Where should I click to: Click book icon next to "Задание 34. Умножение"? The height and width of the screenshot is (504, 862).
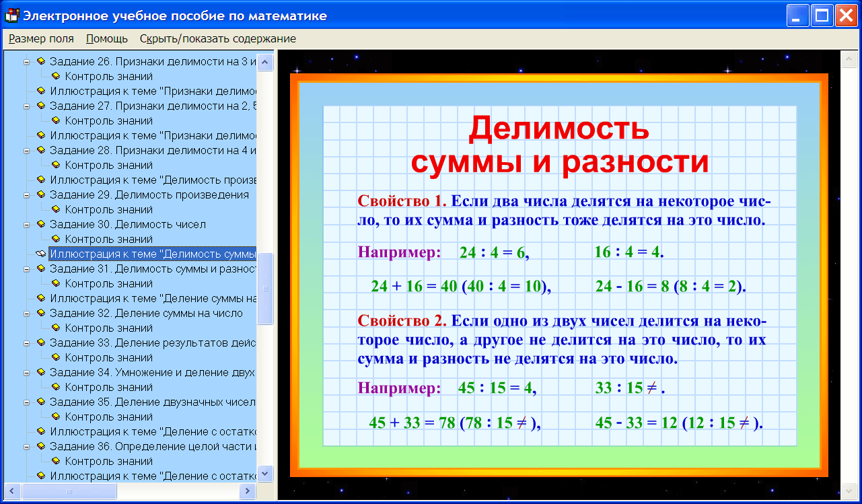42,372
